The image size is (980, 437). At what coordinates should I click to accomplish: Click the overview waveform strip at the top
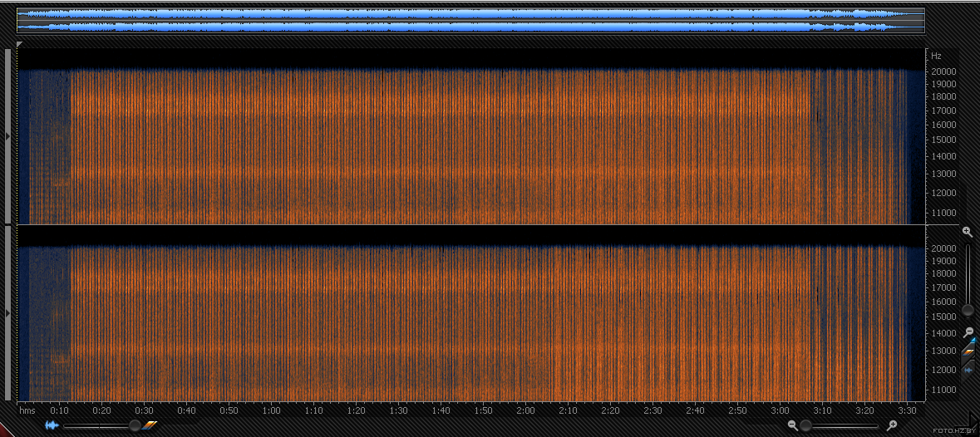[470, 19]
